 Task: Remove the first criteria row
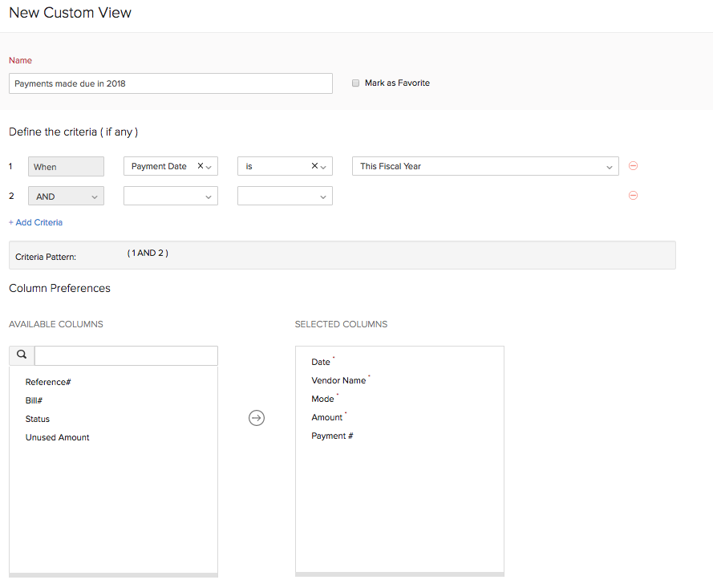point(633,166)
